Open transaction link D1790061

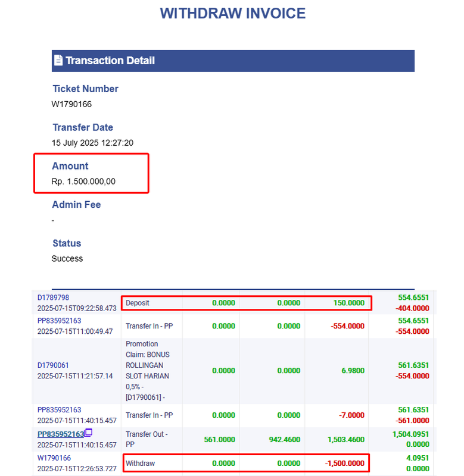click(x=53, y=365)
